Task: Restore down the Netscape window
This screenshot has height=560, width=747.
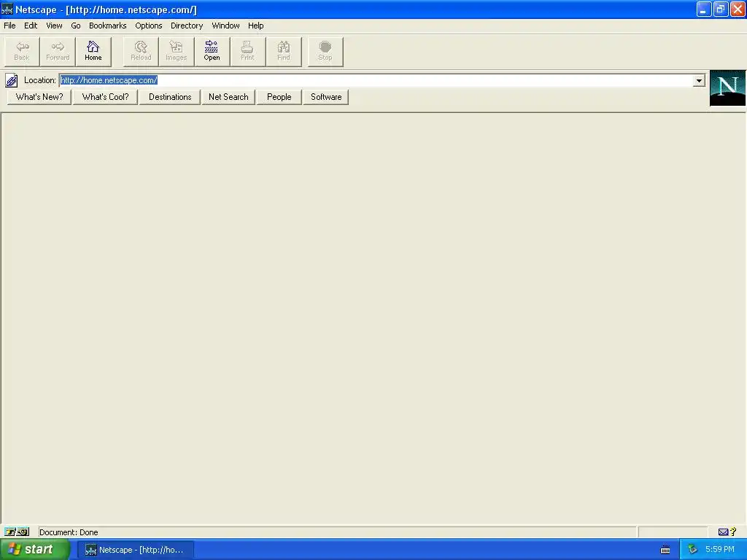Action: click(x=721, y=9)
